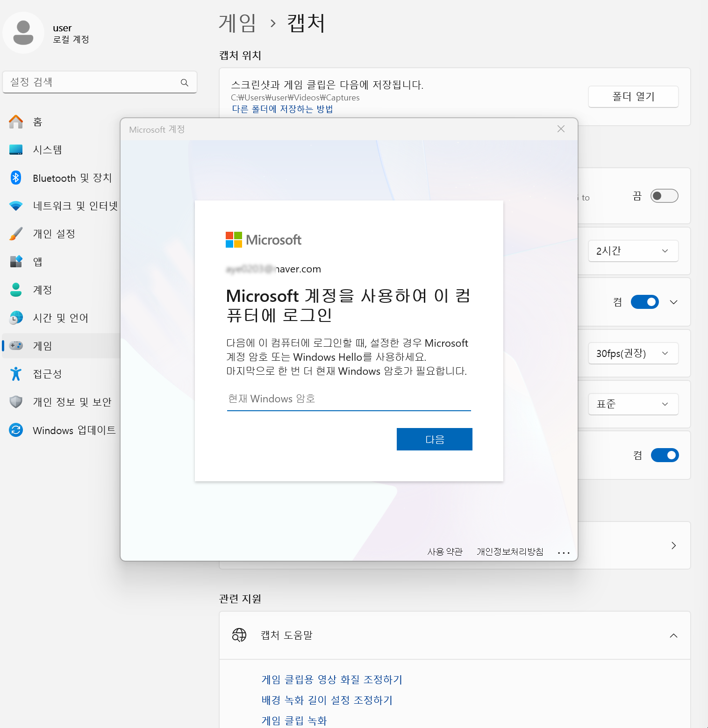Select Windows 업데이트 in sidebar
The width and height of the screenshot is (708, 728).
[x=61, y=430]
